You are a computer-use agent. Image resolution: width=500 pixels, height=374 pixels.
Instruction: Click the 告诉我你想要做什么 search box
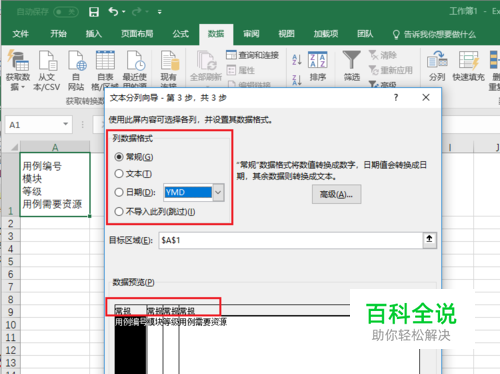435,34
